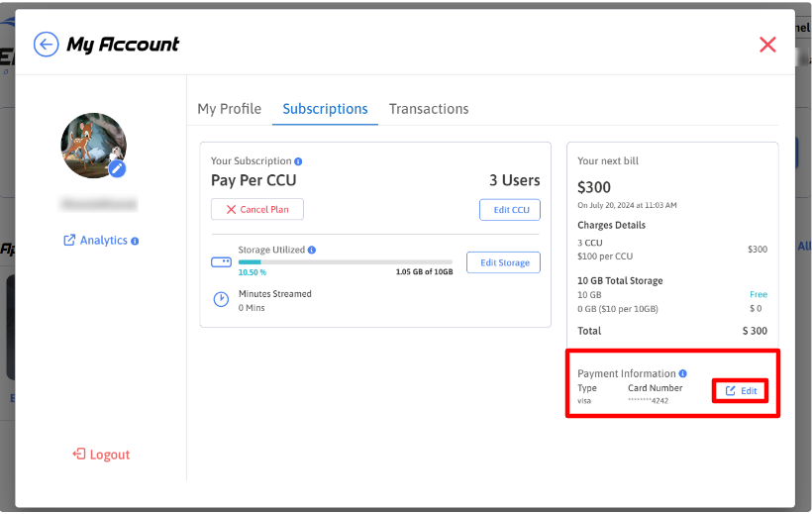
Task: Open the Payment Information info icon
Action: tap(683, 373)
